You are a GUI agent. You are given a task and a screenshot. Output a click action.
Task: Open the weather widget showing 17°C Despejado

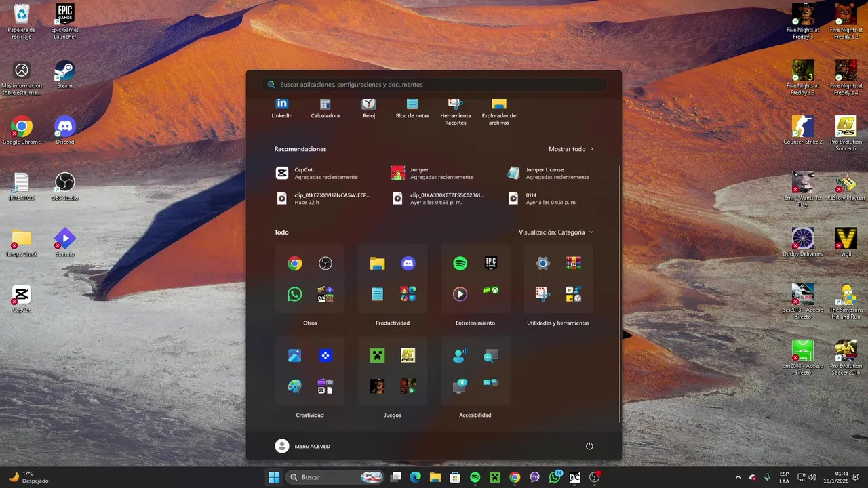coord(30,477)
